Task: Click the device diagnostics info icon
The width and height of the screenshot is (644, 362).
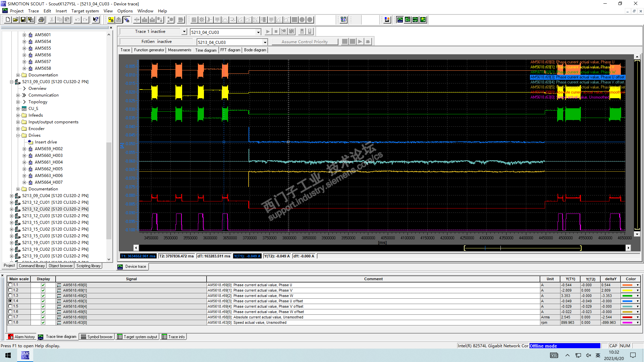Action: click(x=343, y=20)
